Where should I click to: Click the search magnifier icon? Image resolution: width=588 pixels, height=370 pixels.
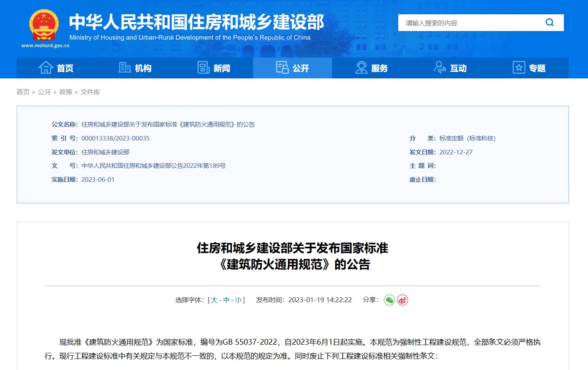pos(550,22)
